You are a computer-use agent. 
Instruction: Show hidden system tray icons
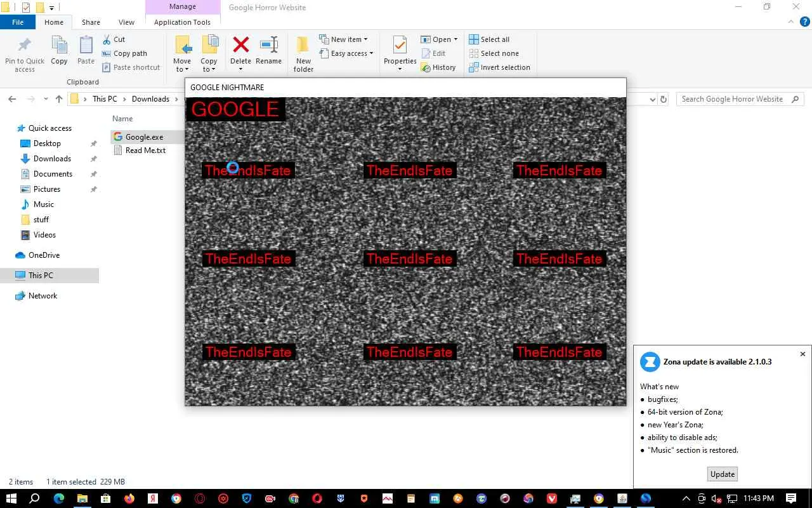[x=686, y=498]
